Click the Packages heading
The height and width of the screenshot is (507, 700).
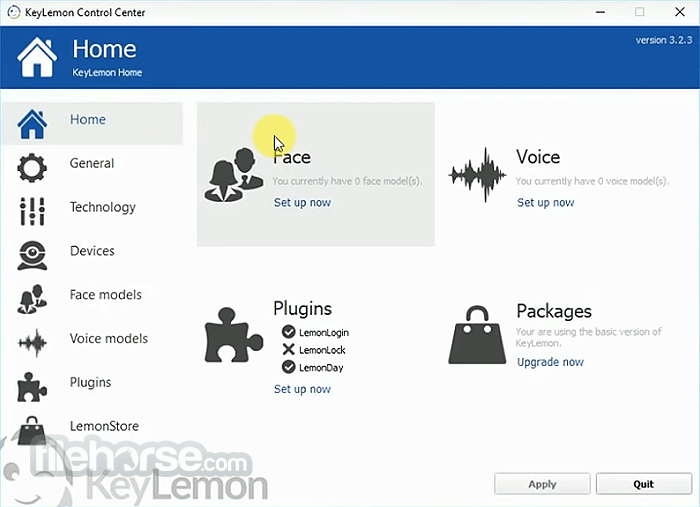[x=554, y=311]
